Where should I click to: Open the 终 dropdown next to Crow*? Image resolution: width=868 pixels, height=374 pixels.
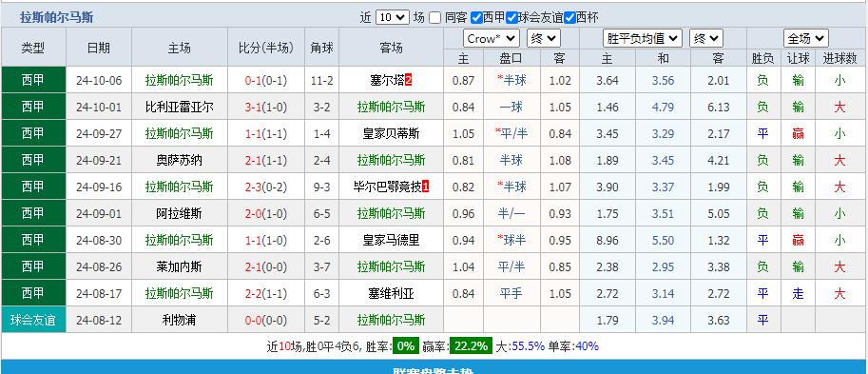coord(544,39)
